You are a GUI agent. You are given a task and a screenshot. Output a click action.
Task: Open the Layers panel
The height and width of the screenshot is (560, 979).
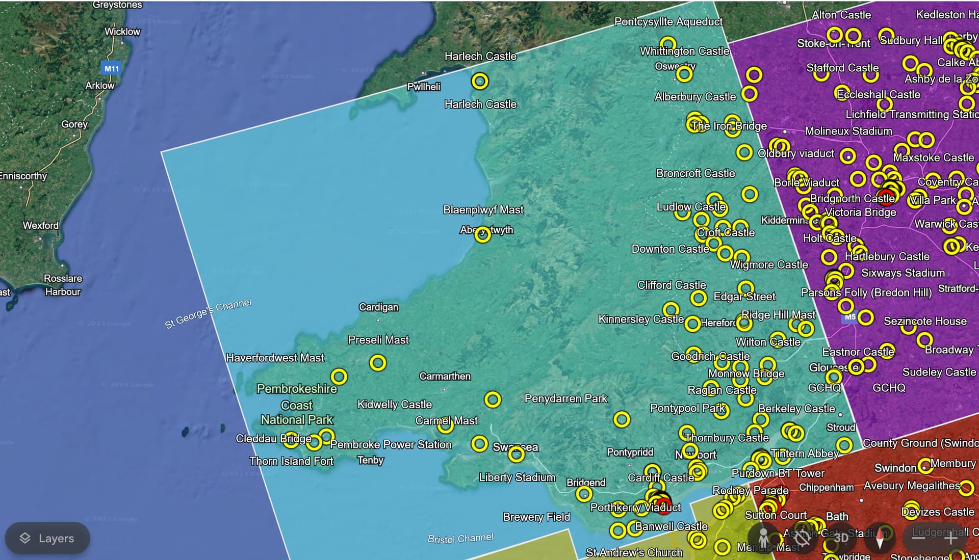click(x=47, y=538)
